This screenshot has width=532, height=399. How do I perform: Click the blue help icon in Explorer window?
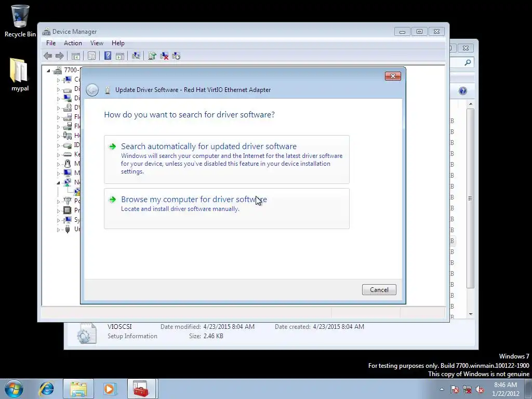(463, 91)
